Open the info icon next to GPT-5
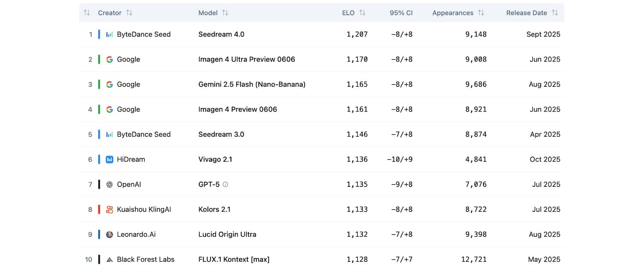644x277 pixels. 225,184
